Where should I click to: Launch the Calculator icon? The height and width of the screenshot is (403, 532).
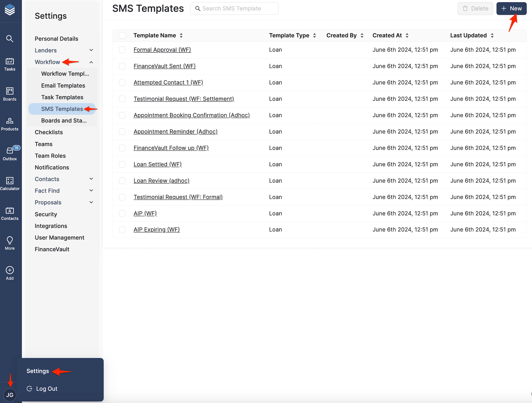[10, 182]
